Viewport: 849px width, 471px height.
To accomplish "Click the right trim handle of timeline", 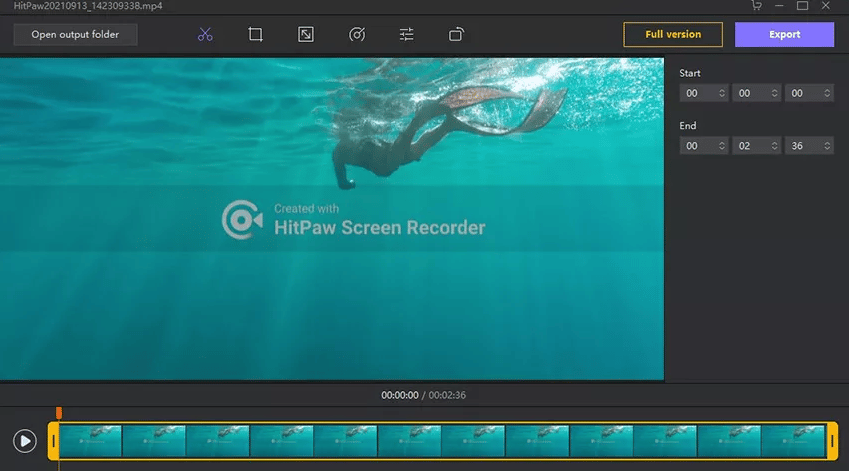I will click(x=832, y=441).
